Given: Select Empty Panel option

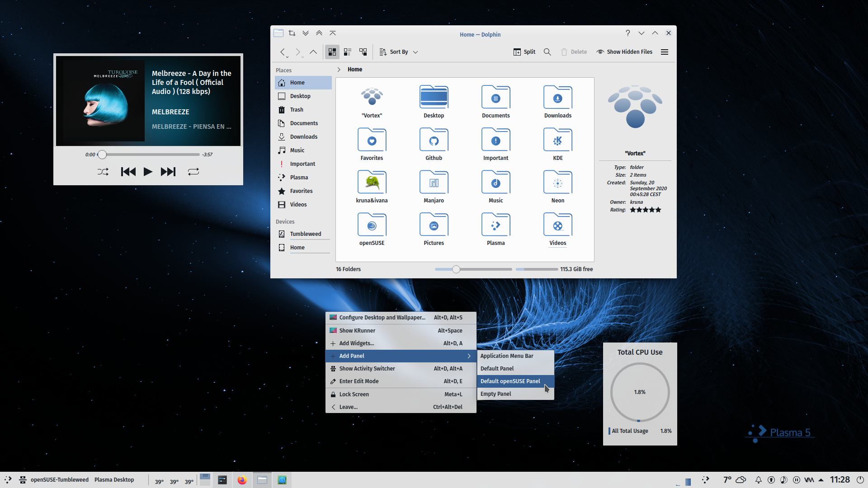Looking at the screenshot, I should click(515, 394).
